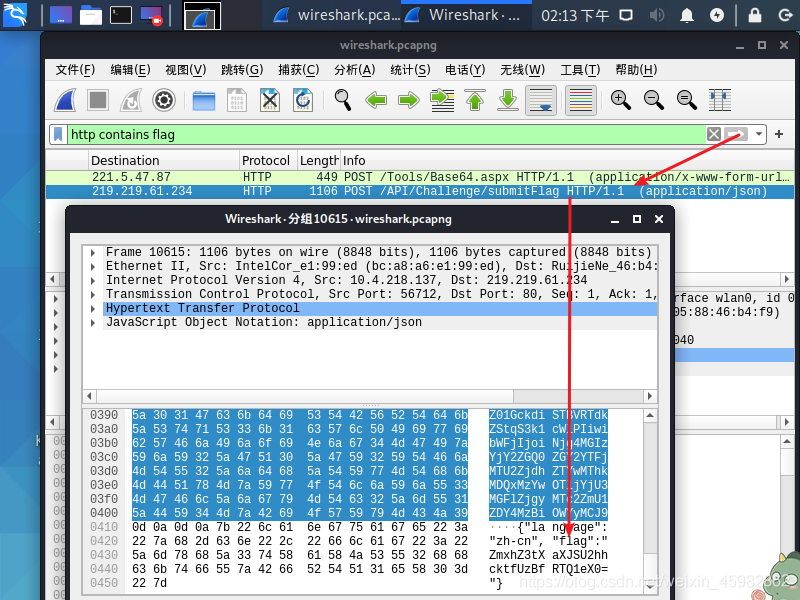Zoom out the main window text

(x=654, y=100)
